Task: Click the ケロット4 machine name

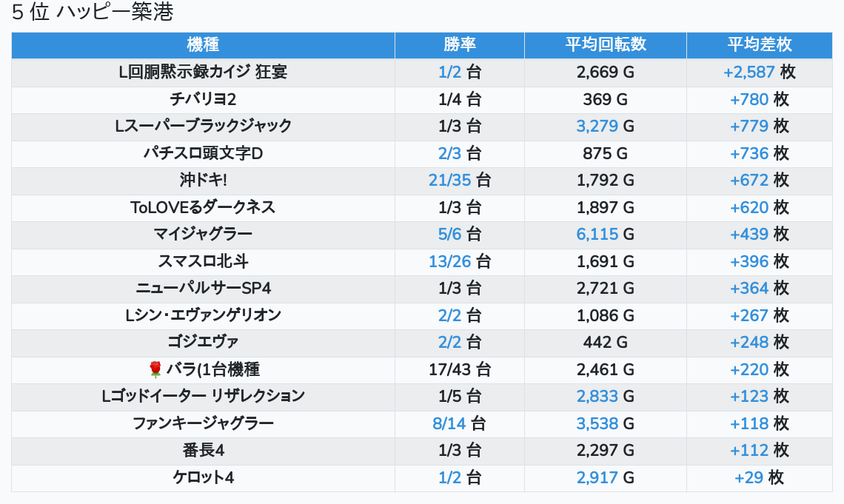Action: [203, 477]
